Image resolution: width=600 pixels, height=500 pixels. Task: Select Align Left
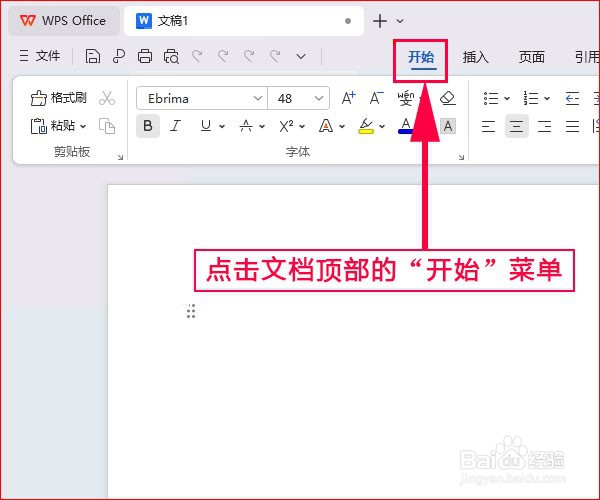[x=488, y=126]
